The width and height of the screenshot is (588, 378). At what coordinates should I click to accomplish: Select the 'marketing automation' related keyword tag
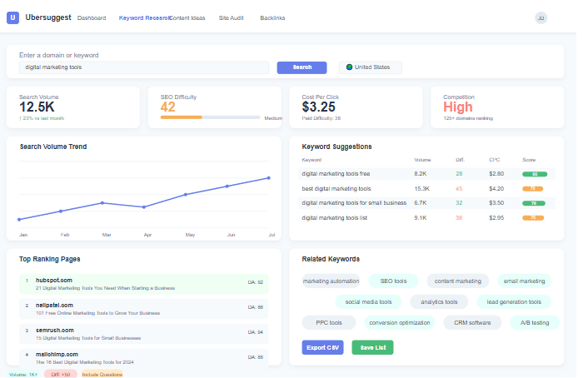click(331, 281)
